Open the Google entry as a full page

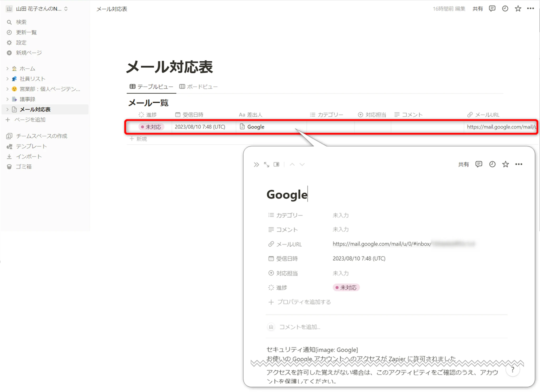coord(267,165)
